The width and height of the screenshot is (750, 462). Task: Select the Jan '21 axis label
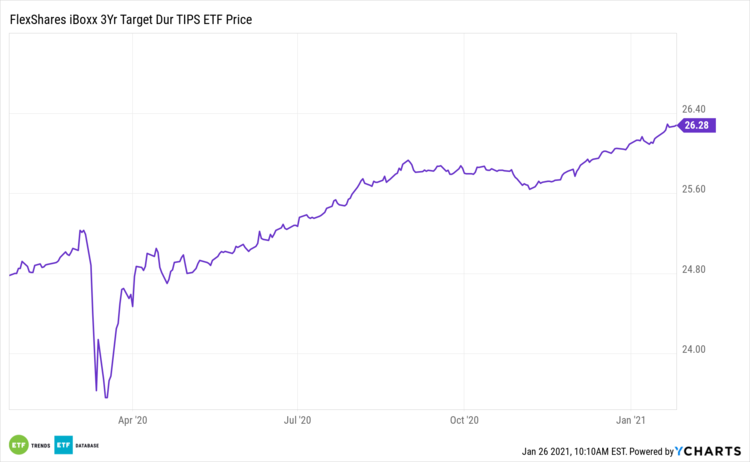[x=631, y=421]
